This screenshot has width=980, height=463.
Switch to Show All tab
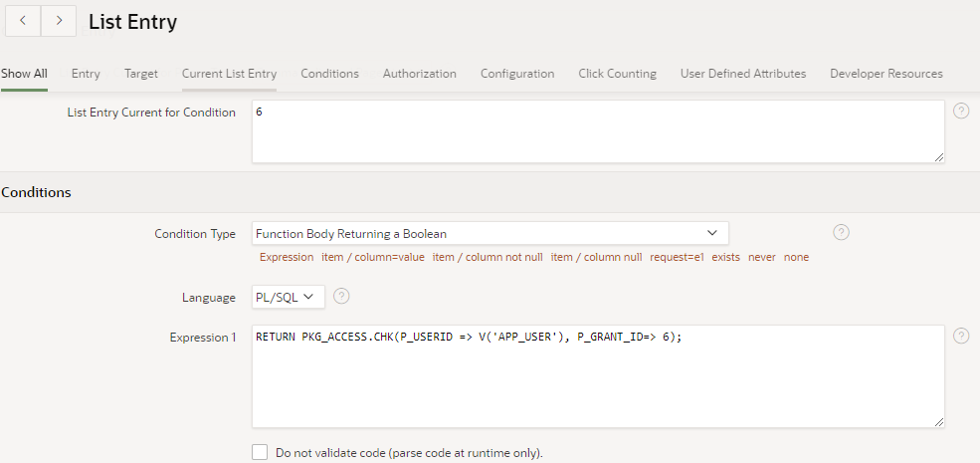(x=24, y=74)
